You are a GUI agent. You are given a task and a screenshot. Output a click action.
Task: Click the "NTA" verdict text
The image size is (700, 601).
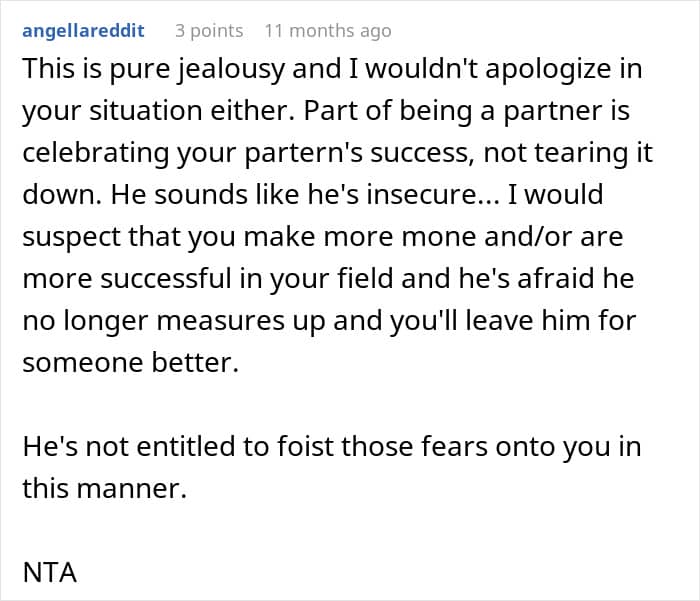coord(50,573)
